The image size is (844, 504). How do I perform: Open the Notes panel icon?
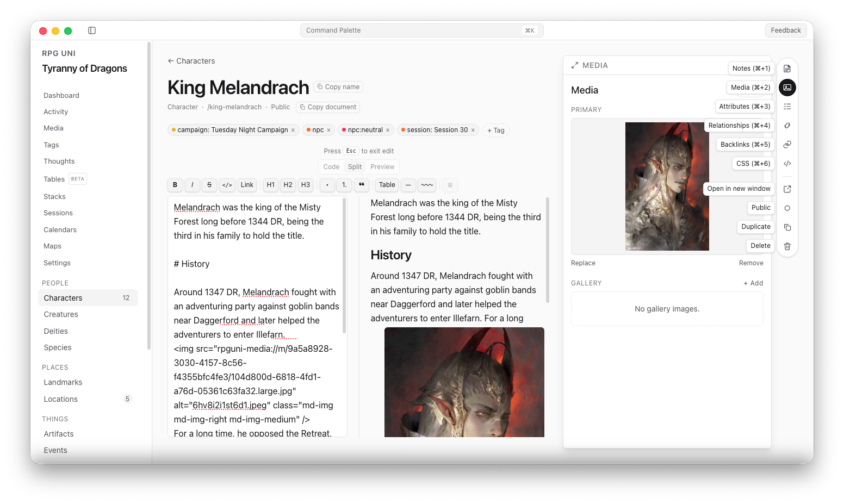(787, 69)
